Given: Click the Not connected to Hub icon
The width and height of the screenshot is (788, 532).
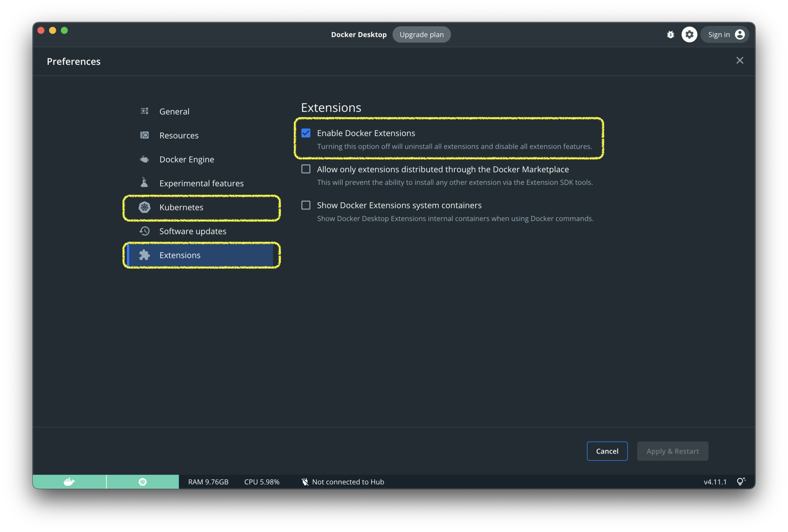Looking at the screenshot, I should 305,482.
